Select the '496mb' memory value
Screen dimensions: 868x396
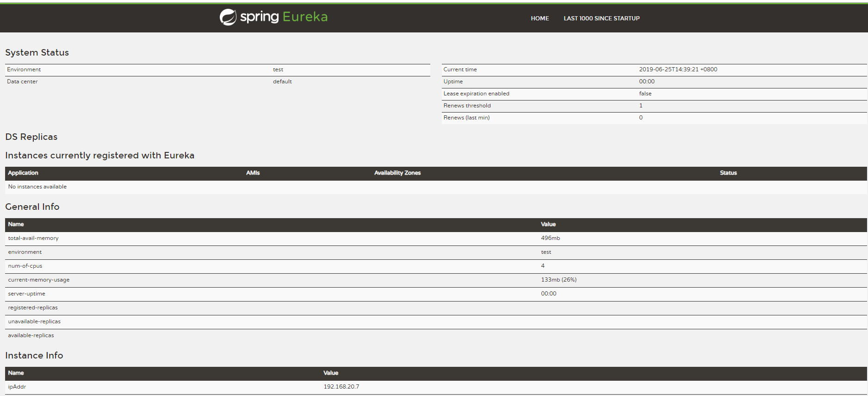550,238
